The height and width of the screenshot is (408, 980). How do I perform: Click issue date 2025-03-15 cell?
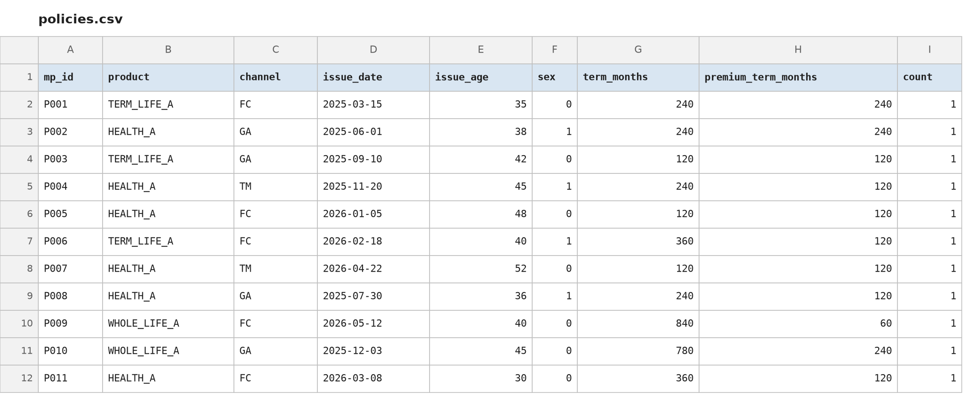[x=373, y=105]
